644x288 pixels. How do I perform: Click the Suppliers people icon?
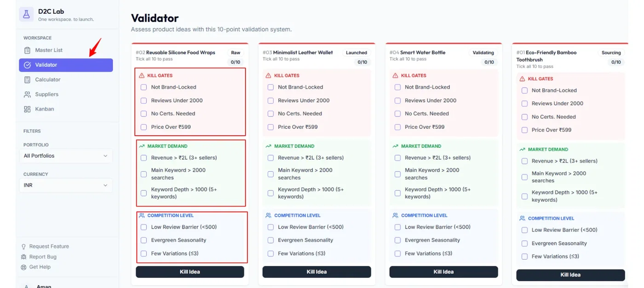(27, 94)
